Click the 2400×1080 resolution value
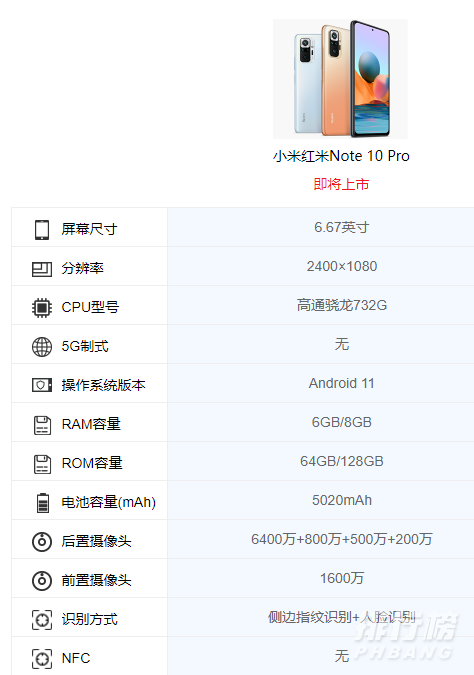This screenshot has width=474, height=675. [x=341, y=266]
